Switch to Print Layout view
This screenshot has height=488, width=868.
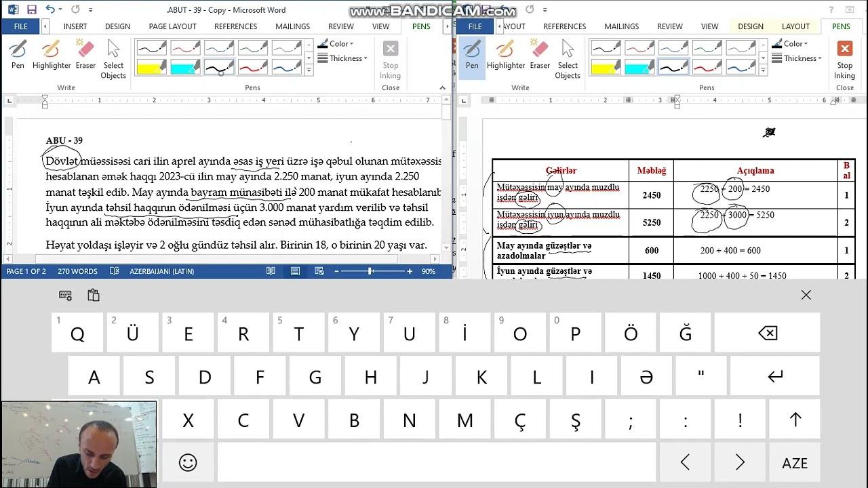(x=295, y=271)
